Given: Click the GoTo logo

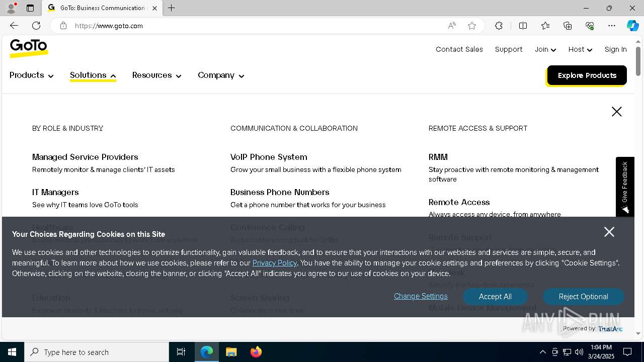Looking at the screenshot, I should [29, 48].
